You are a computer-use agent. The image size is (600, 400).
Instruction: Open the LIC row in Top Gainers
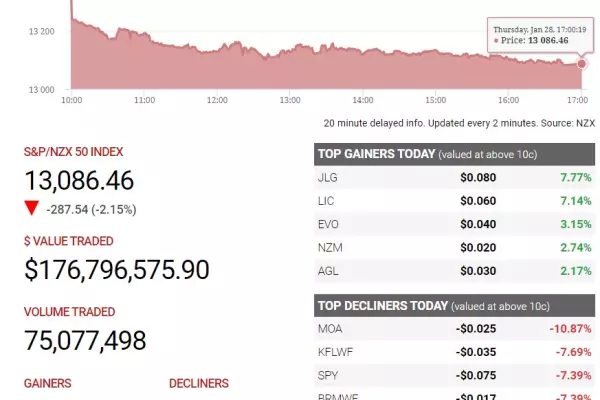tap(455, 201)
